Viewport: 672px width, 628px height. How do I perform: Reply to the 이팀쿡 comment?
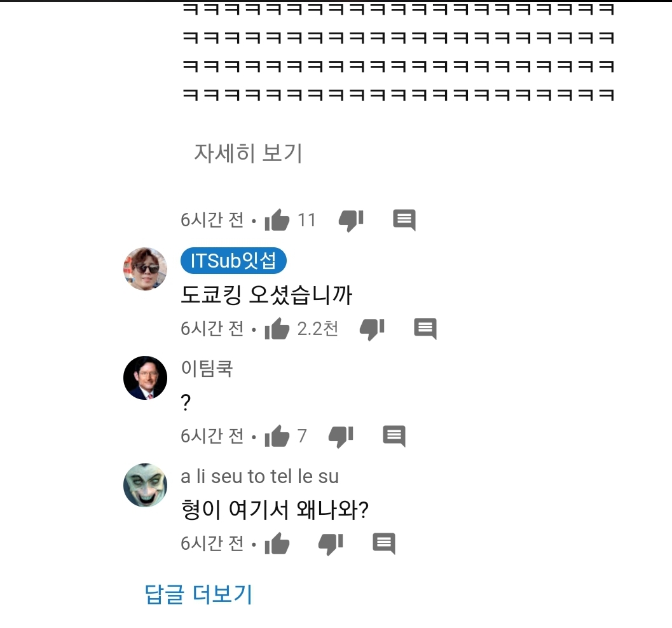click(x=394, y=436)
